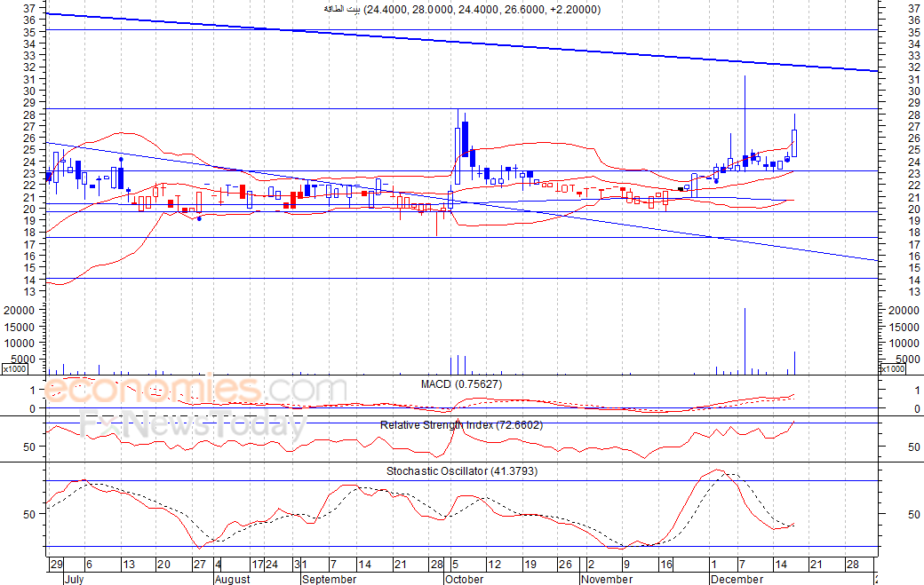The height and width of the screenshot is (585, 924).
Task: Click the 20000 label on right volume axis
Action: (x=902, y=311)
